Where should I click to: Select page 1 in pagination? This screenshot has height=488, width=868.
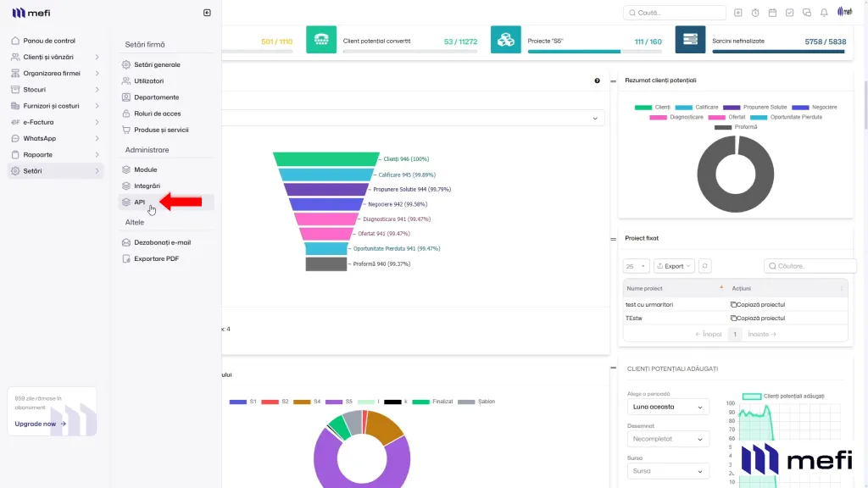[735, 334]
